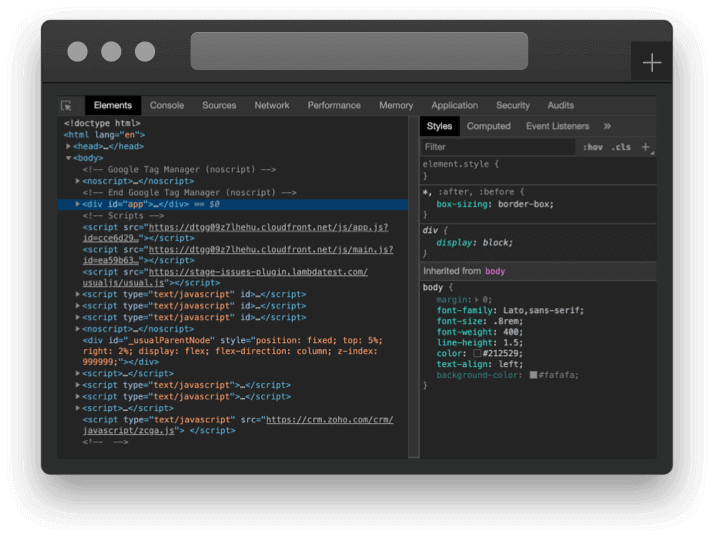The width and height of the screenshot is (714, 537).
Task: Show more style panes via double chevron
Action: 607,126
